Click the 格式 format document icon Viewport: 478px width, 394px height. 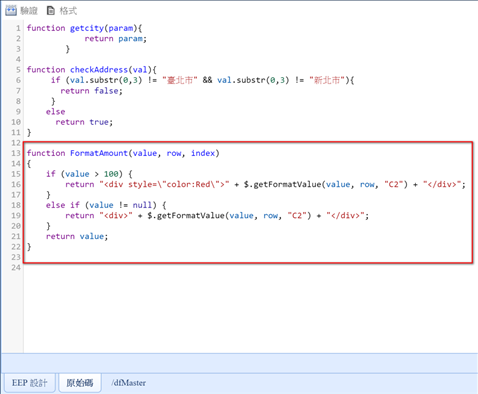pyautogui.click(x=50, y=11)
